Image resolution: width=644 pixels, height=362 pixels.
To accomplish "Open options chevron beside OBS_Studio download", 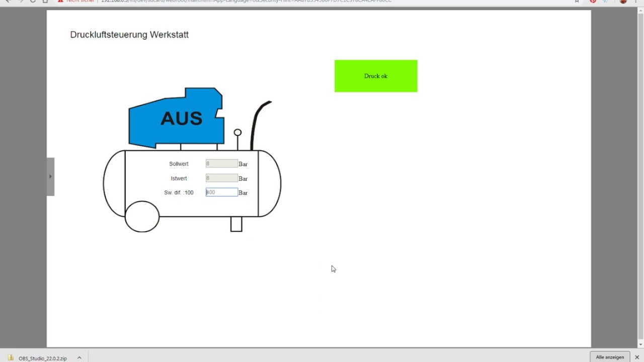I will coord(79,358).
